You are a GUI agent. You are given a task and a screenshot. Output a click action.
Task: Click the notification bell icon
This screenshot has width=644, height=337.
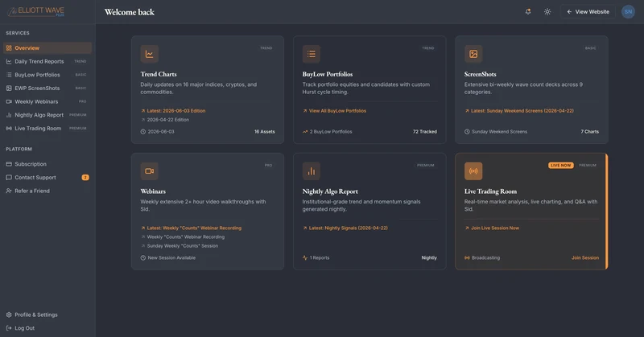pos(528,12)
